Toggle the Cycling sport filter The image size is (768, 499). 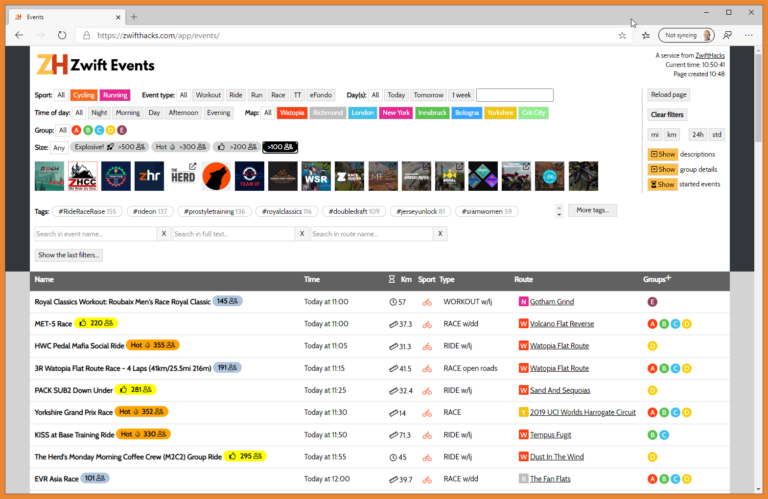tap(84, 95)
